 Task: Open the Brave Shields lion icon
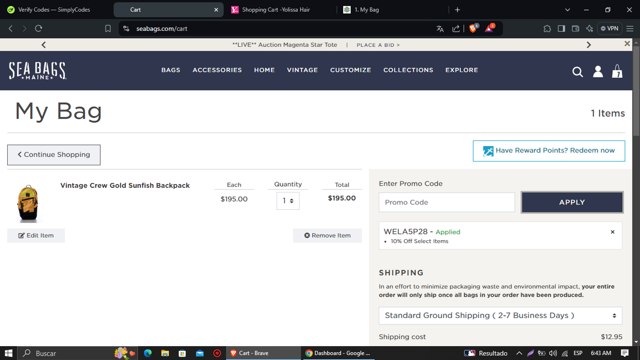coord(473,28)
